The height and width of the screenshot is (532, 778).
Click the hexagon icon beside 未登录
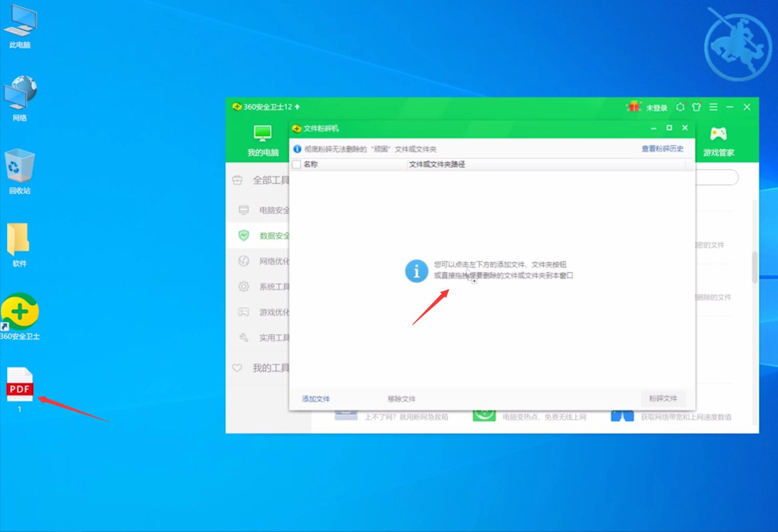680,107
